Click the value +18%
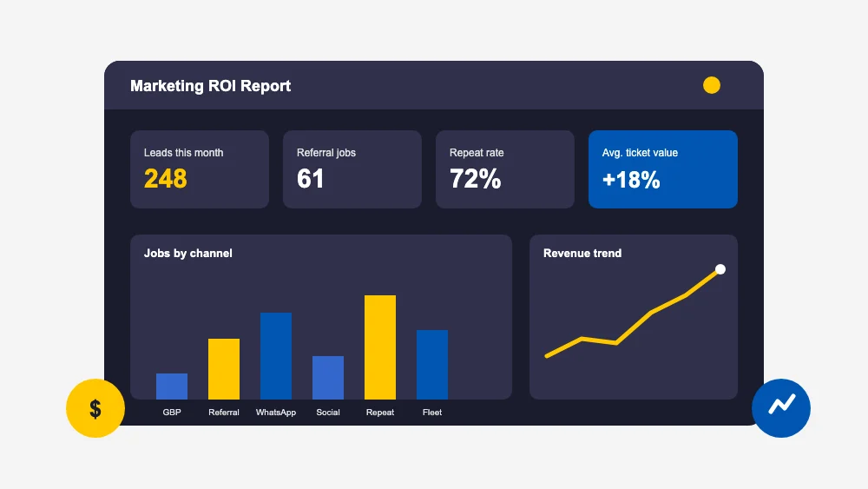The image size is (868, 489). (x=631, y=180)
